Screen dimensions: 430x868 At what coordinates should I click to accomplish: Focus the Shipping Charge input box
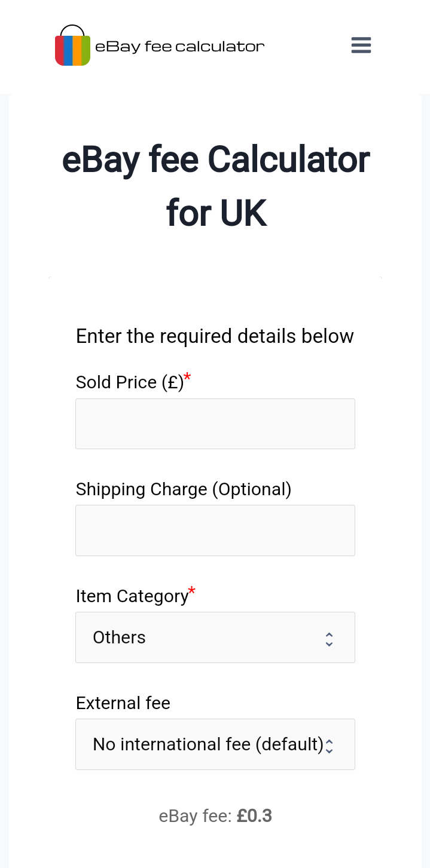tap(215, 530)
